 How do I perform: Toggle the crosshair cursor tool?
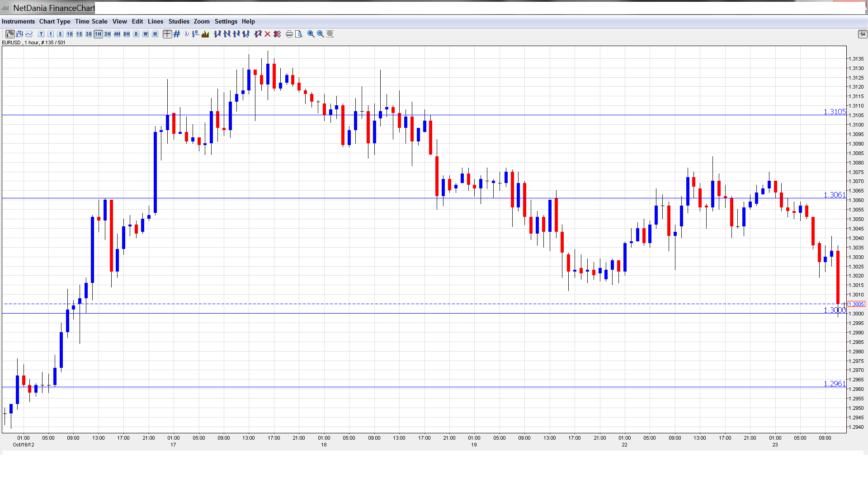point(167,34)
